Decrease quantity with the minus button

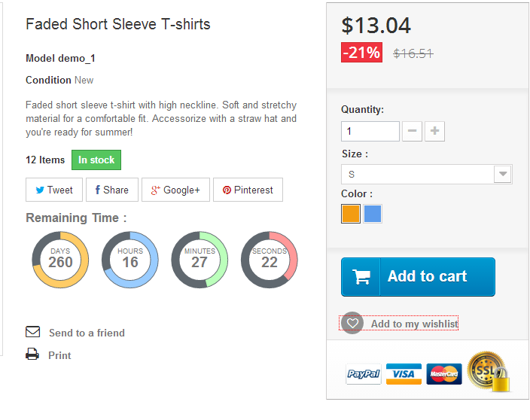tap(412, 131)
